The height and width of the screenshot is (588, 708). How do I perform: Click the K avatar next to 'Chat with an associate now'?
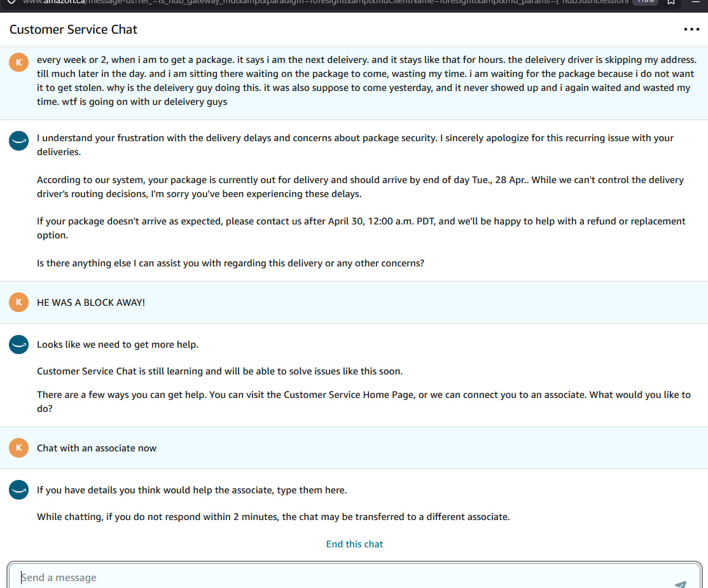point(18,448)
